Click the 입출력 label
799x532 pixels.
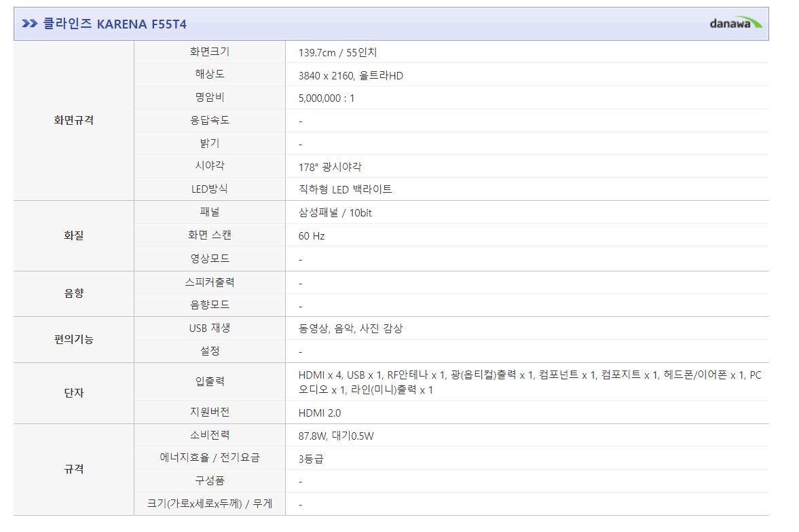coord(210,381)
